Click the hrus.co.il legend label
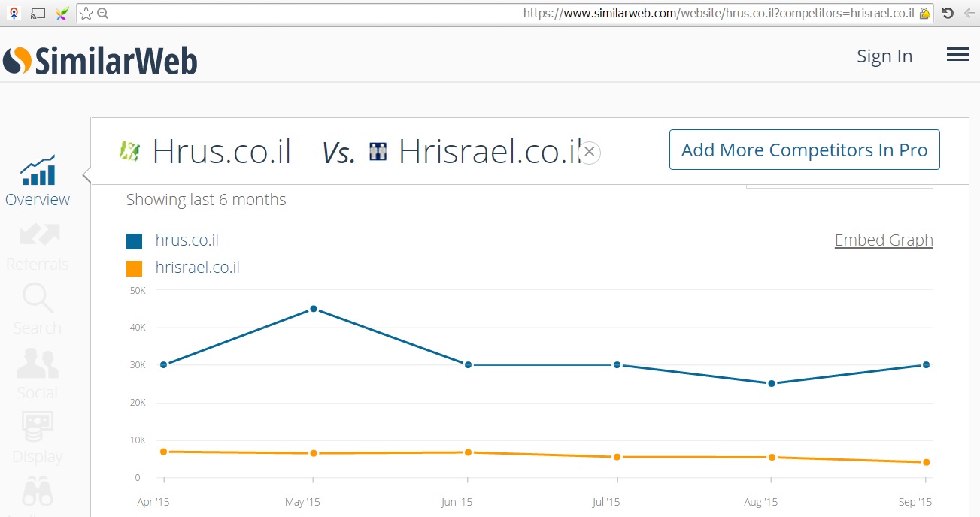Image resolution: width=980 pixels, height=517 pixels. 187,240
